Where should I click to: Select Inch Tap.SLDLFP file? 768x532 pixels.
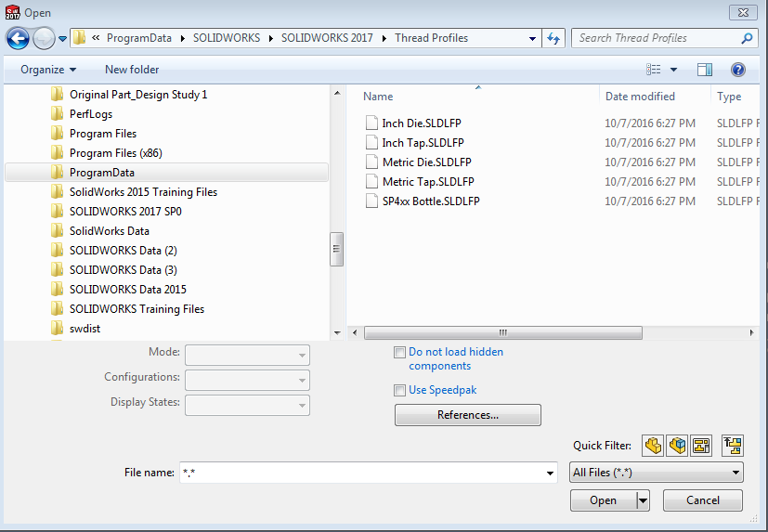point(423,143)
